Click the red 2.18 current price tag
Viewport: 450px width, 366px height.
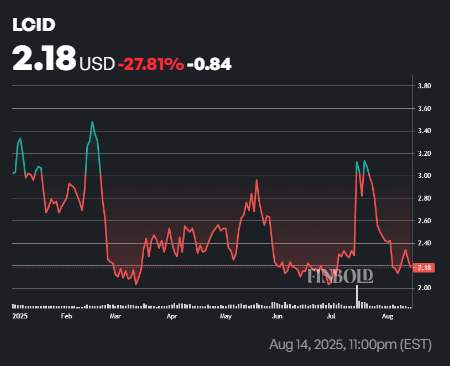(424, 268)
